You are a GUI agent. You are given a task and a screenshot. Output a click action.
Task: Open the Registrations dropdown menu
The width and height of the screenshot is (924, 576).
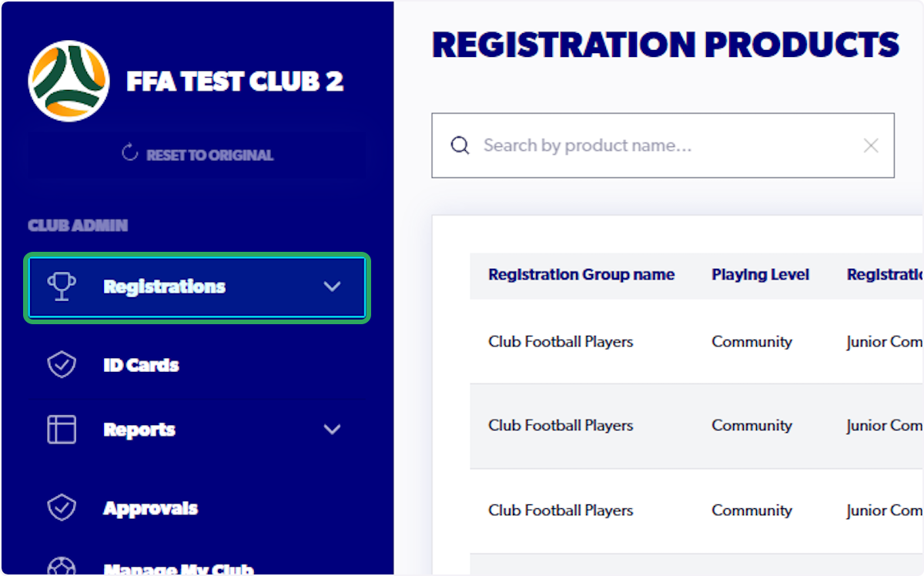pos(163,286)
